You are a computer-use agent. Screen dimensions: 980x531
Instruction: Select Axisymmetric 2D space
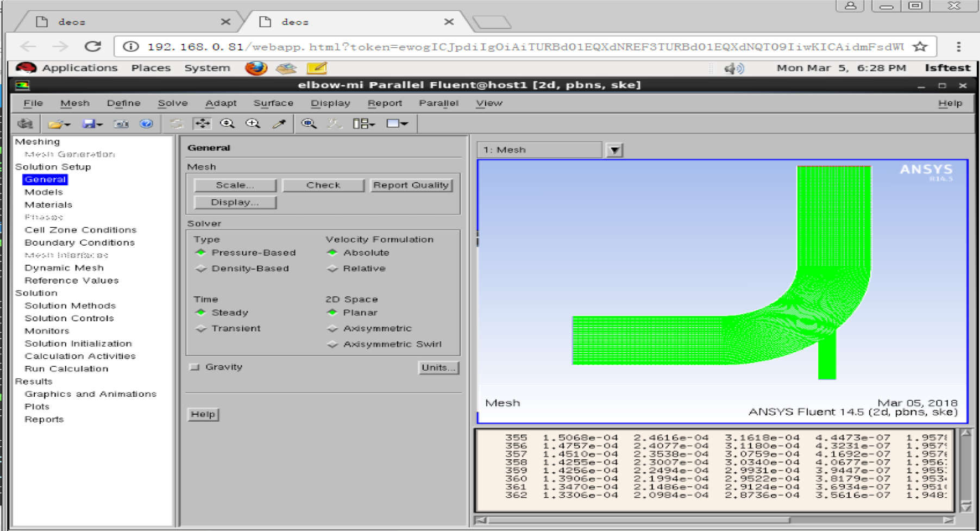click(332, 328)
